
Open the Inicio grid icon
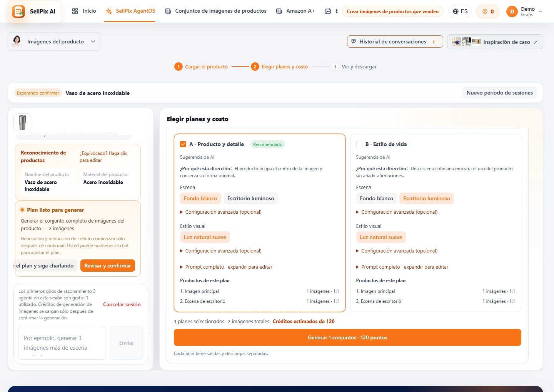75,11
